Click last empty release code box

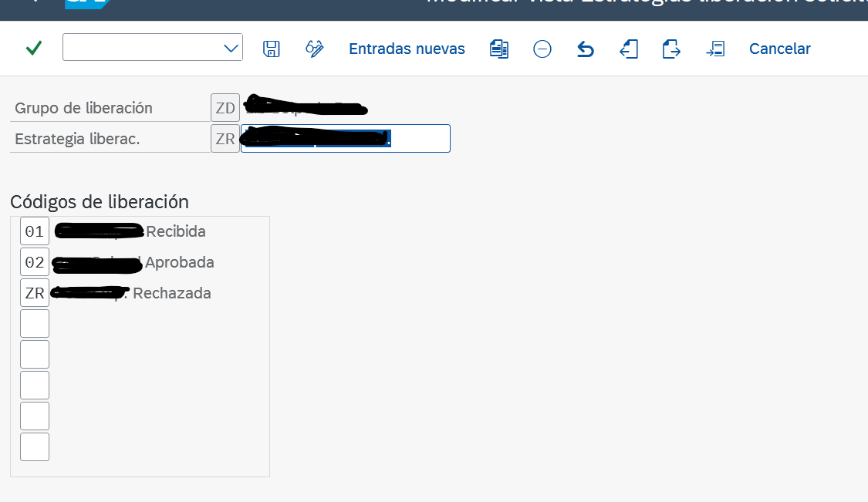(35, 447)
